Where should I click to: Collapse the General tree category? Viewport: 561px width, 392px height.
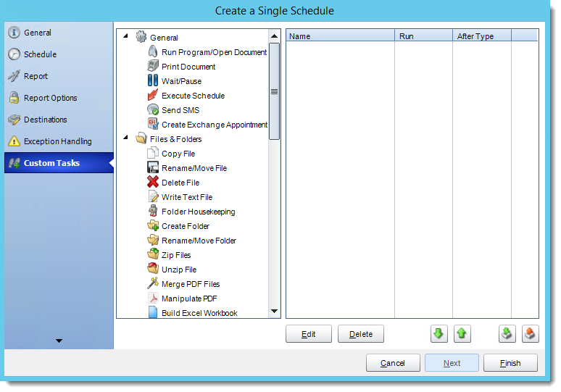[x=125, y=36]
